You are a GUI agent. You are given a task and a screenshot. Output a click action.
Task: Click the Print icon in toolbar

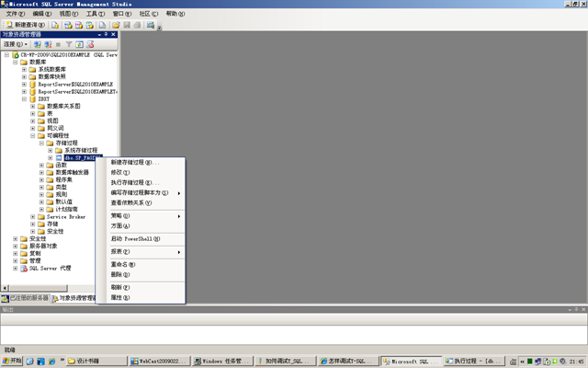(x=137, y=25)
